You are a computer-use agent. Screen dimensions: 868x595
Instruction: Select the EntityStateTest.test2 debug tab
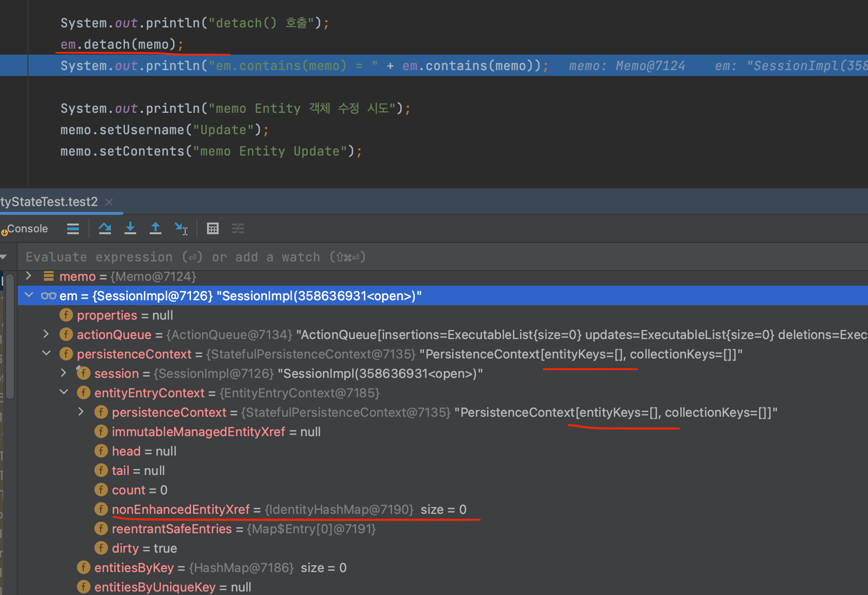pos(49,202)
